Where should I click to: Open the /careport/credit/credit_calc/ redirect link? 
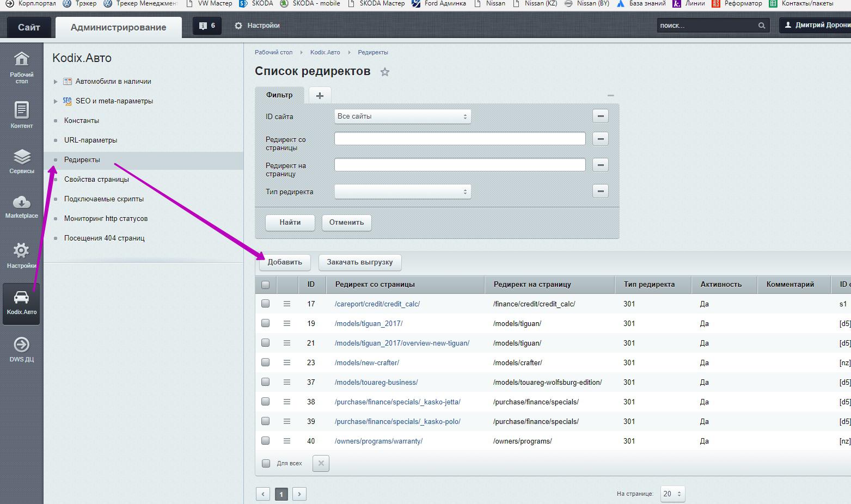point(377,304)
